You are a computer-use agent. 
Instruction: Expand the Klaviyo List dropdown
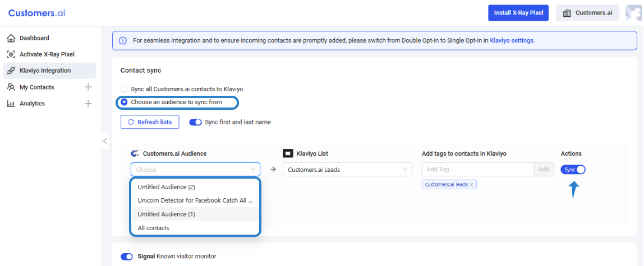pos(347,170)
